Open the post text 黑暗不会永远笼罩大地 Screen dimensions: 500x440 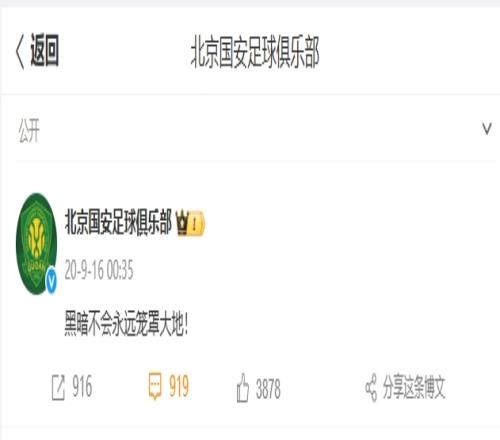pyautogui.click(x=126, y=323)
